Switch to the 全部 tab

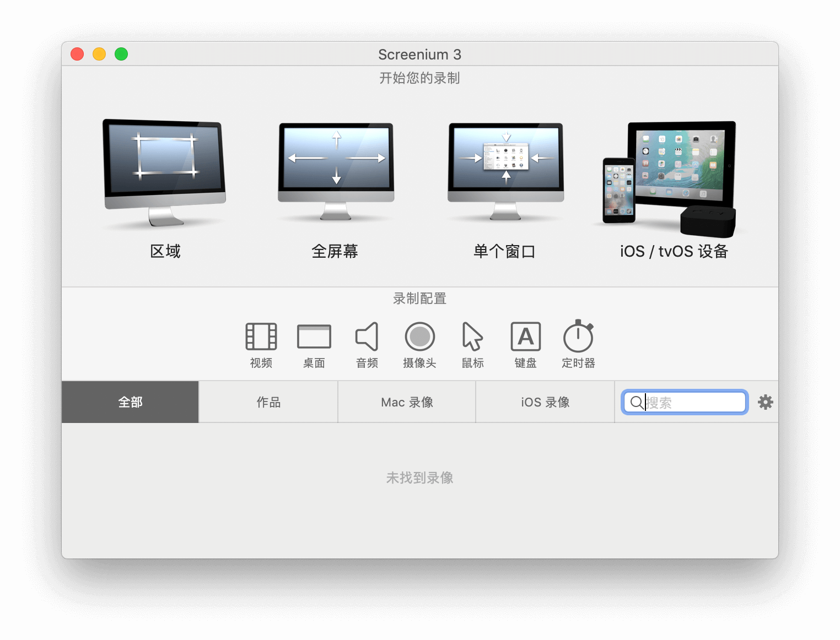pos(130,402)
